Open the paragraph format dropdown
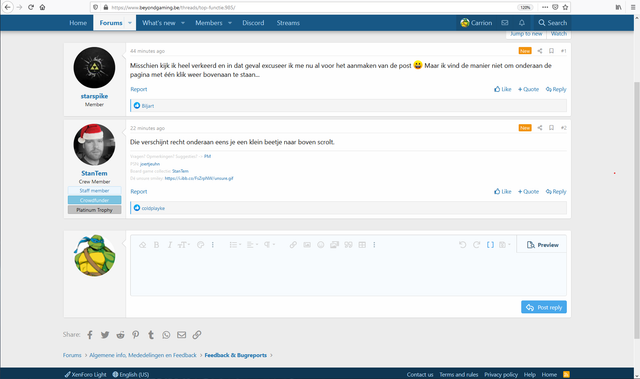Screen dimensions: 640x379 (269, 245)
